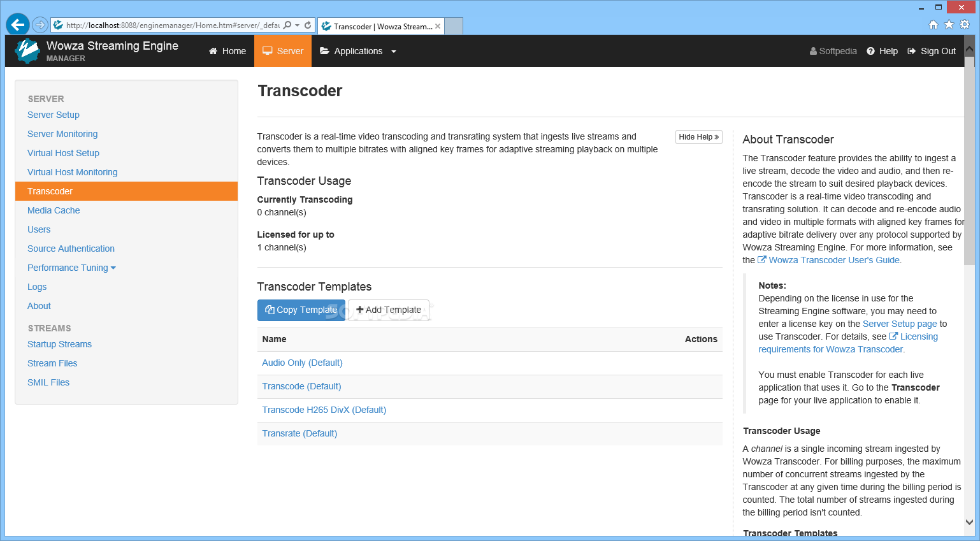Viewport: 980px width, 541px height.
Task: Open Virtual Host Monitoring
Action: 73,172
